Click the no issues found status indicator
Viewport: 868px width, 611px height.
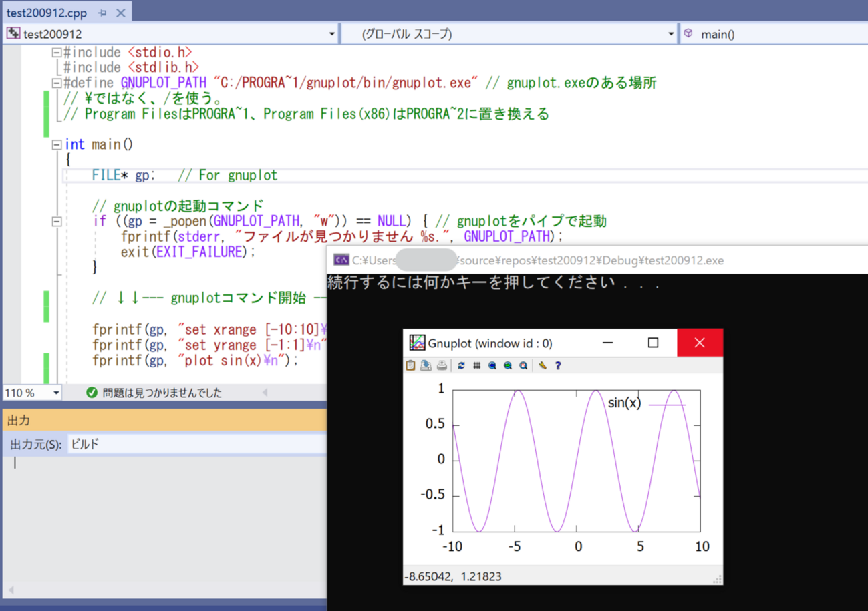[154, 393]
